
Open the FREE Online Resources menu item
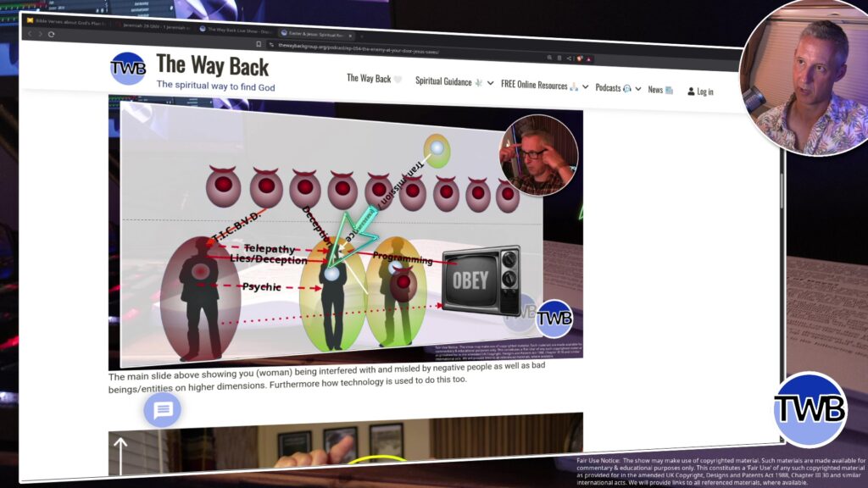pos(540,86)
